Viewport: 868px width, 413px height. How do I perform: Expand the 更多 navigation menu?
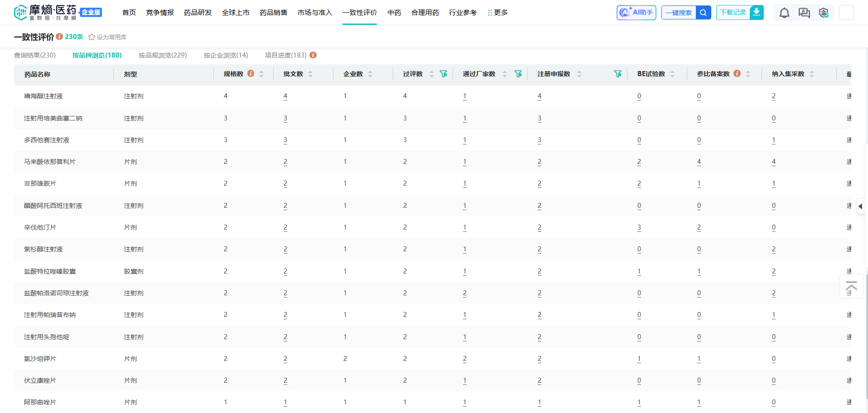click(497, 13)
